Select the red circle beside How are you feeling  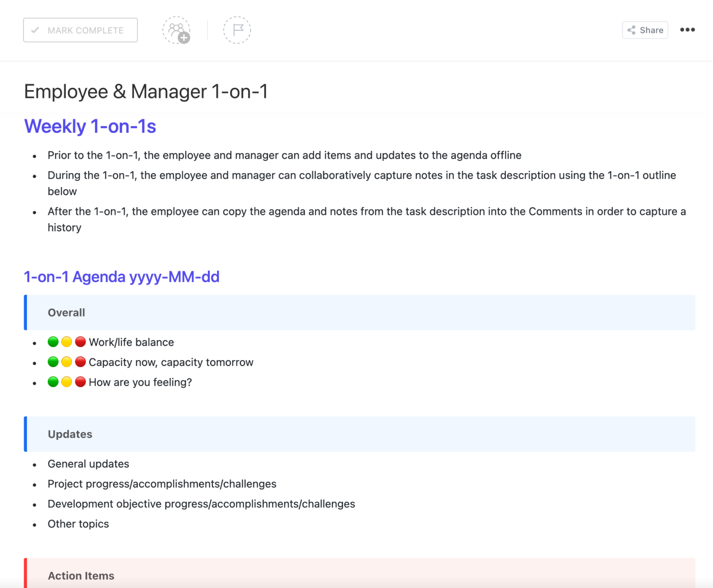pos(80,381)
